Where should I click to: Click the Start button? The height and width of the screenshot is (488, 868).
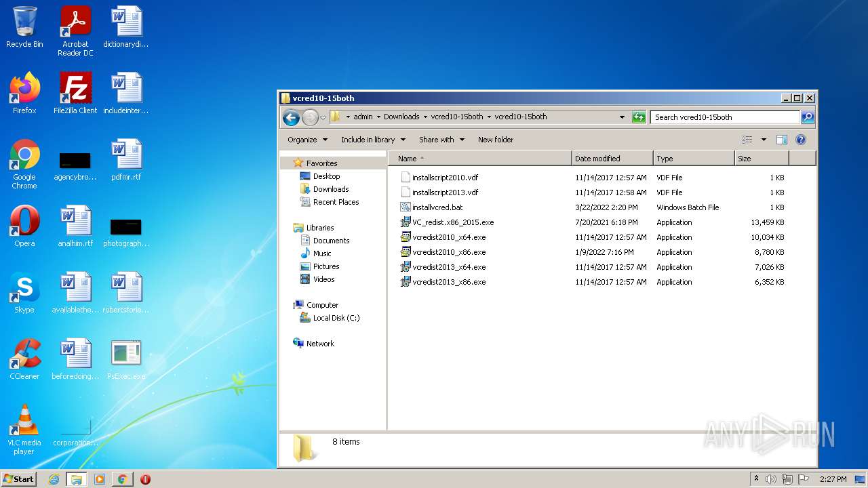(19, 479)
